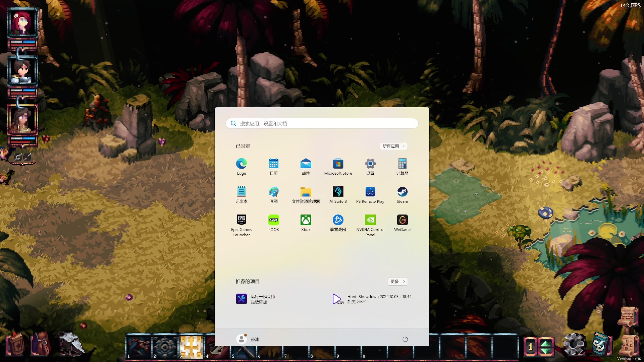The image size is (644, 362).
Task: Open user account 孙沫
Action: pos(248,339)
